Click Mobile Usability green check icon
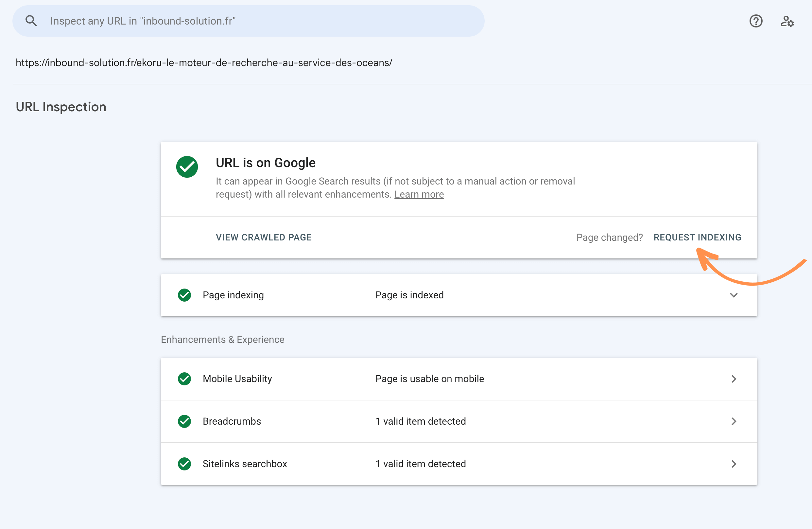This screenshot has width=812, height=529. pyautogui.click(x=184, y=379)
